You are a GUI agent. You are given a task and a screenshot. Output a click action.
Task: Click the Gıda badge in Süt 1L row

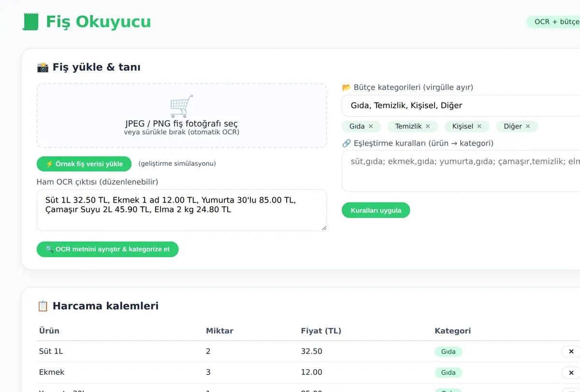click(448, 351)
